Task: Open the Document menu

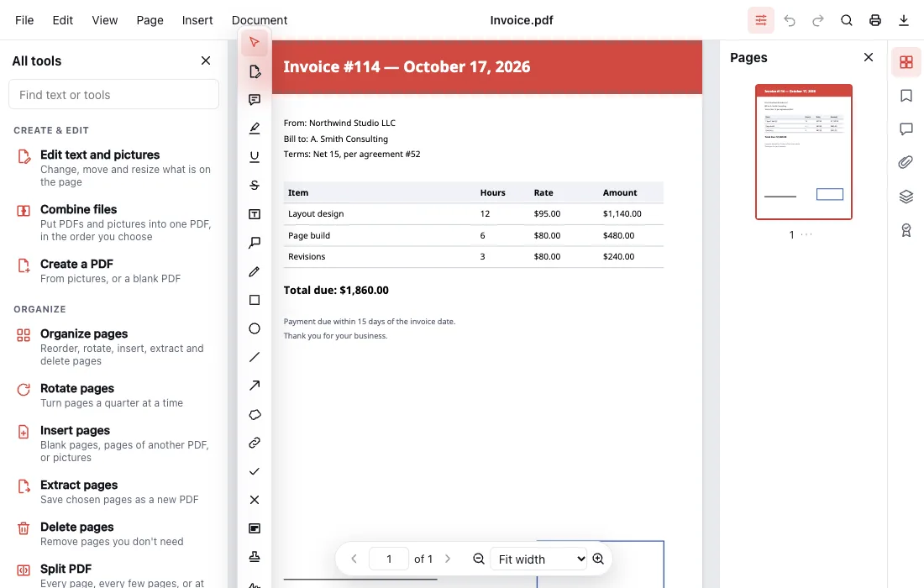Action: (x=260, y=20)
